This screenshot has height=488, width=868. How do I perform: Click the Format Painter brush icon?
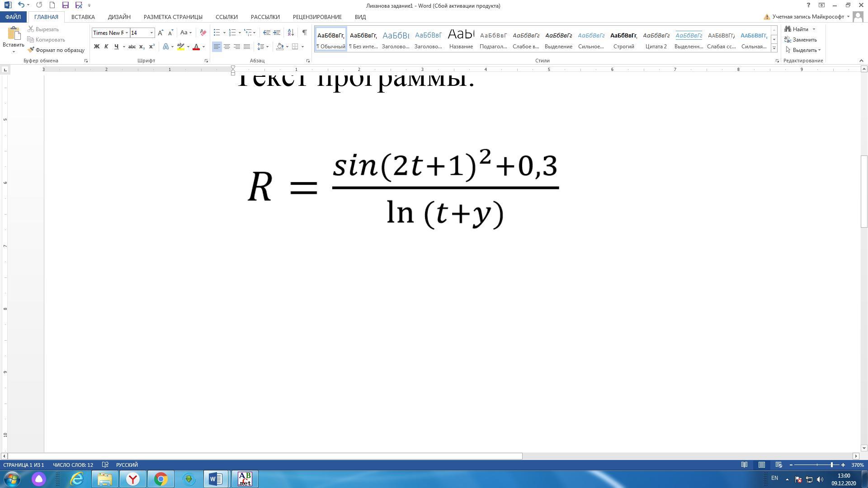[31, 50]
